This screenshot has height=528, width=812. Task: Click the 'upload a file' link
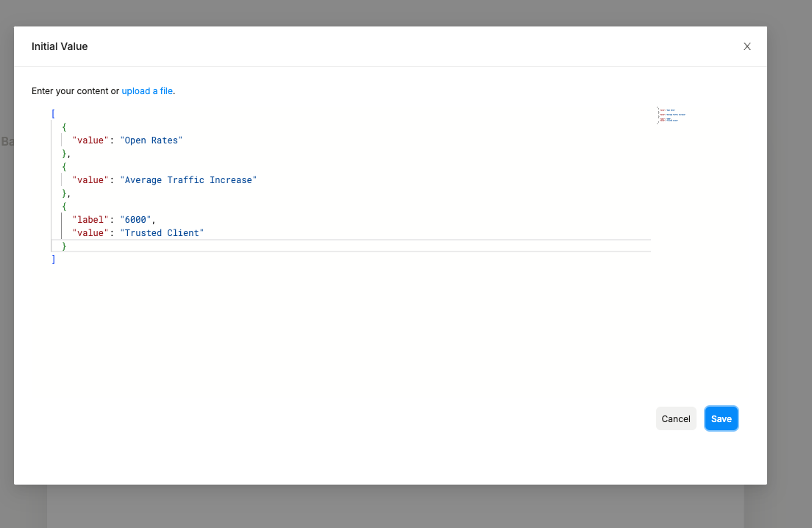tap(147, 91)
